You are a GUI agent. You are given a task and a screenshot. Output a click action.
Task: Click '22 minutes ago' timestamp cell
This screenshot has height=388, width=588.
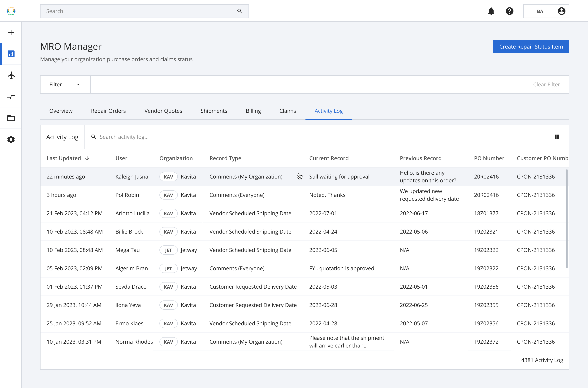[x=66, y=177]
